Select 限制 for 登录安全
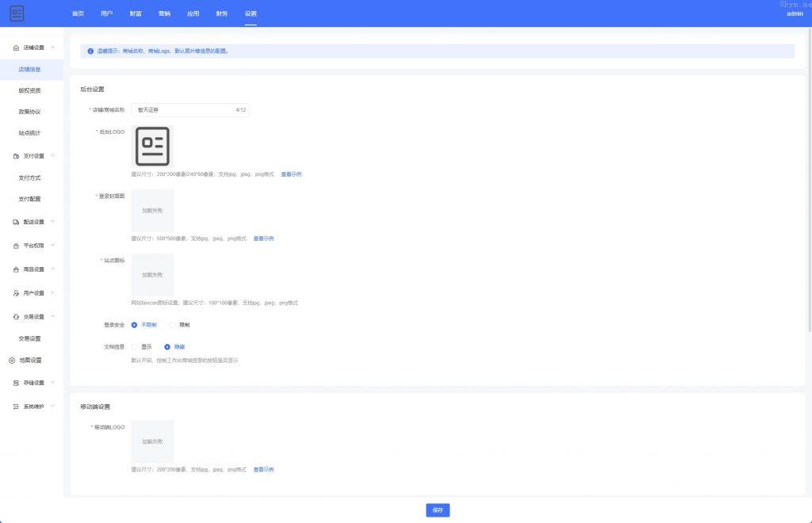The image size is (812, 523). coord(173,325)
